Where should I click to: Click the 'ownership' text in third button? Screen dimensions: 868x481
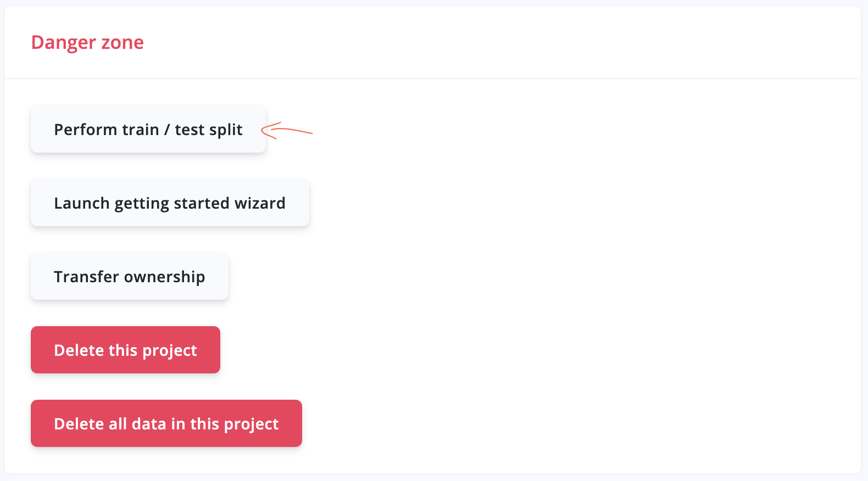coord(165,277)
